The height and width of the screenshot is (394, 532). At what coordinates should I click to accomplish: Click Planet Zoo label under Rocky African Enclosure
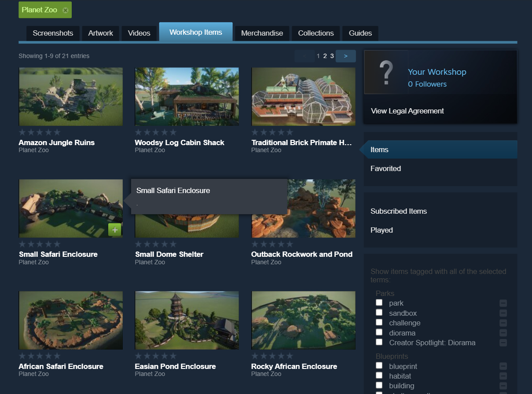pyautogui.click(x=266, y=374)
